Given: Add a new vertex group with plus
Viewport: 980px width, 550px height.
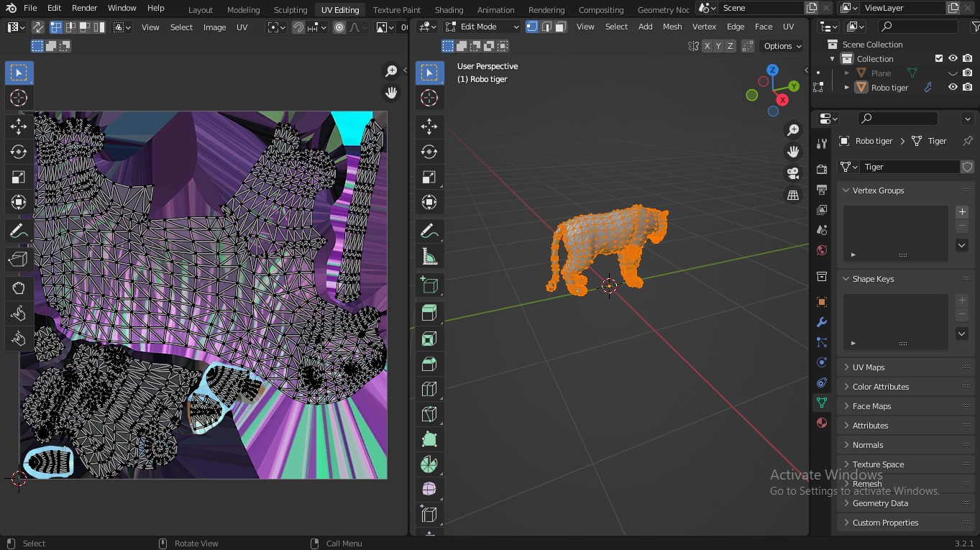Looking at the screenshot, I should 962,212.
